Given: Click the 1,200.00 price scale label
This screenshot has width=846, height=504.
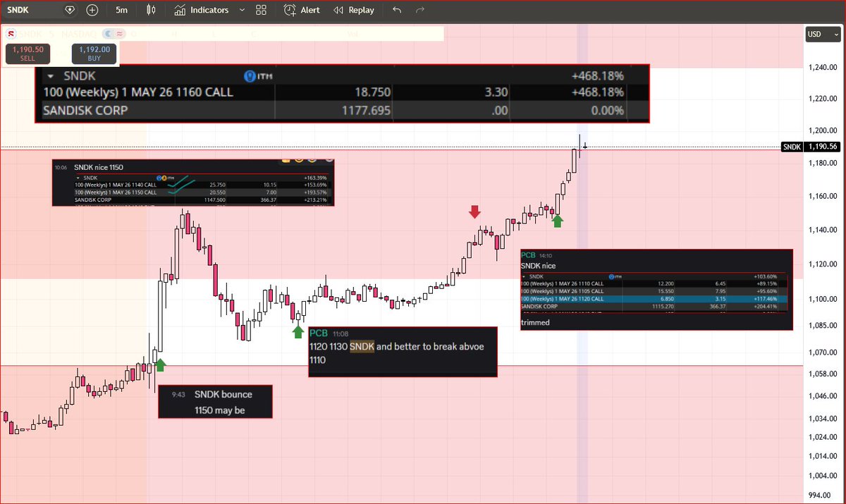Looking at the screenshot, I should pos(822,131).
